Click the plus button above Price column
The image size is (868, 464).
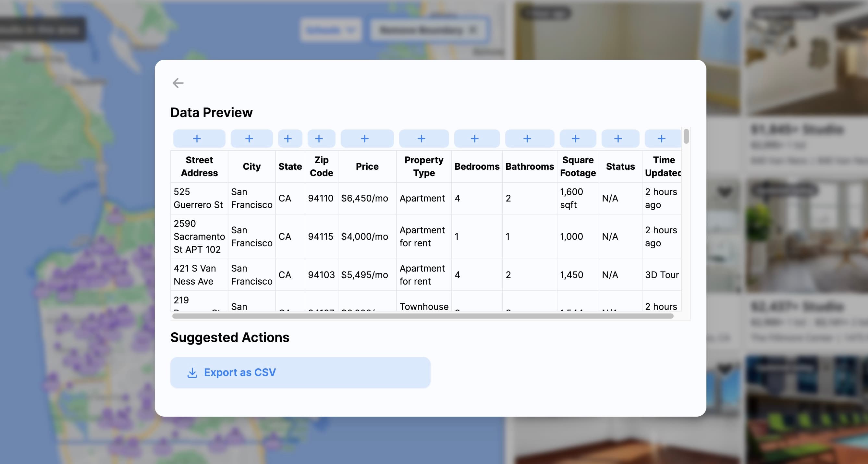367,139
